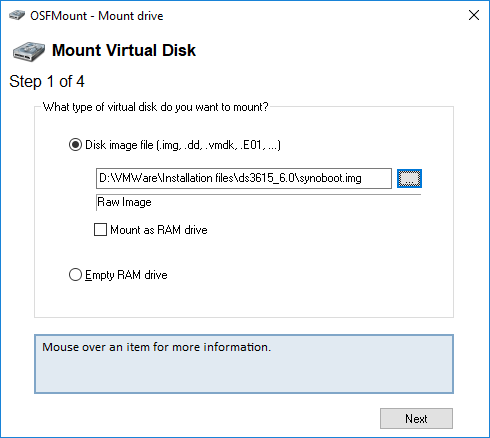Click the large virtual disk icon beside heading

click(29, 51)
